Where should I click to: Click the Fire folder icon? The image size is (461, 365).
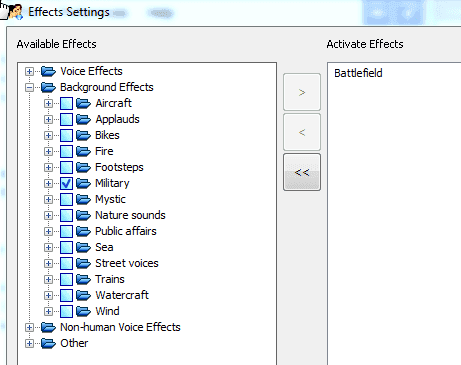83,151
